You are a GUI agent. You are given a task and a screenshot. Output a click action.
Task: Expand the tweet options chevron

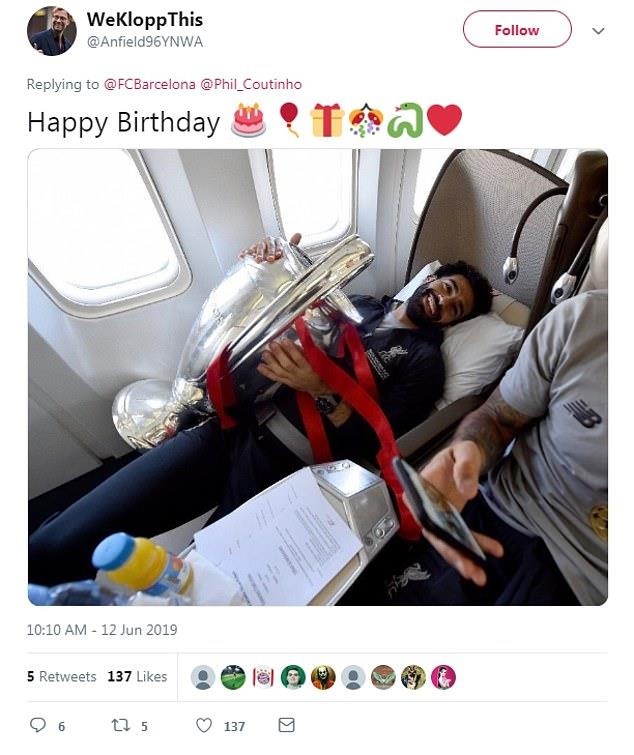pos(598,31)
